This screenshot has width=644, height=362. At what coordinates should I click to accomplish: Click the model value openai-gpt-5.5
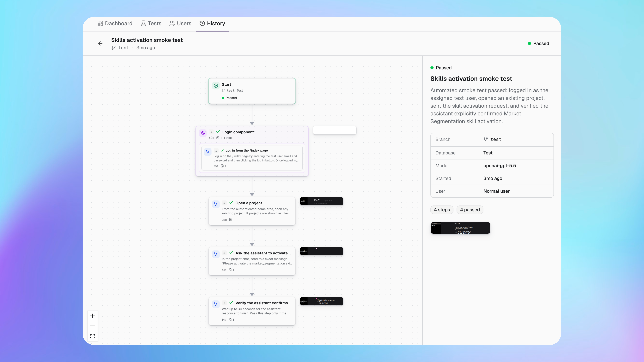point(499,166)
